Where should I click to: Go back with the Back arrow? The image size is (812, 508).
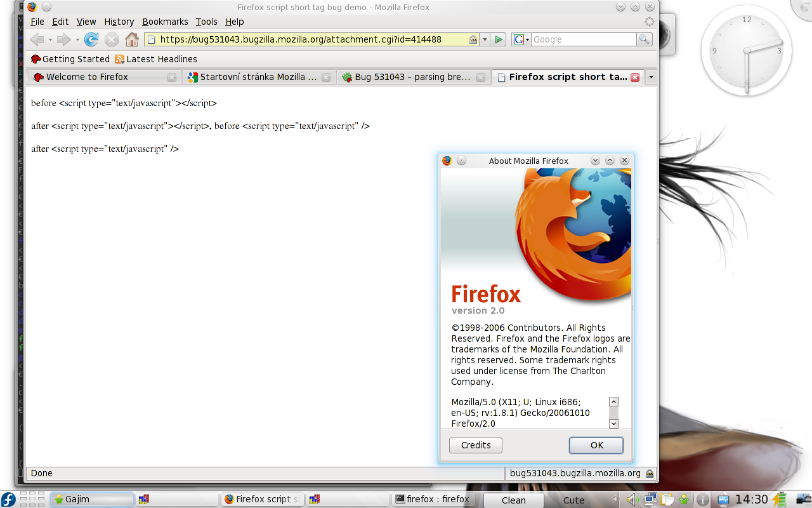tap(37, 39)
